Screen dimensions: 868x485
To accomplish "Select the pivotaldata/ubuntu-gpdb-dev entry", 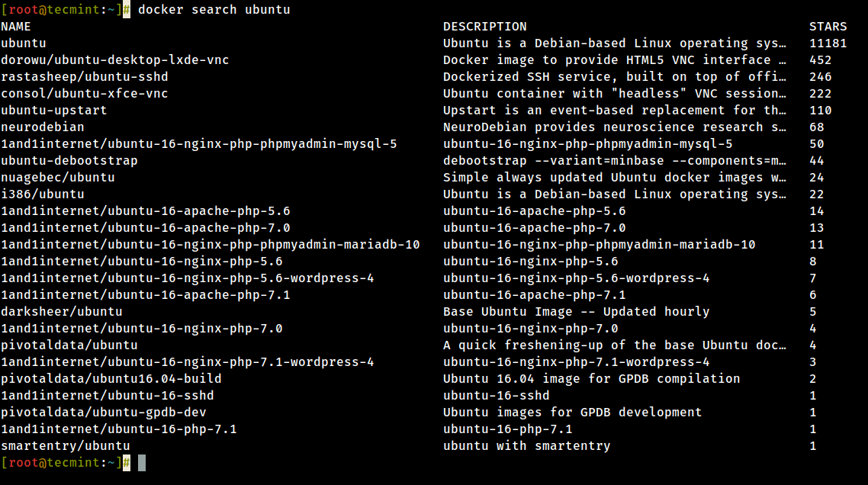I will 103,413.
